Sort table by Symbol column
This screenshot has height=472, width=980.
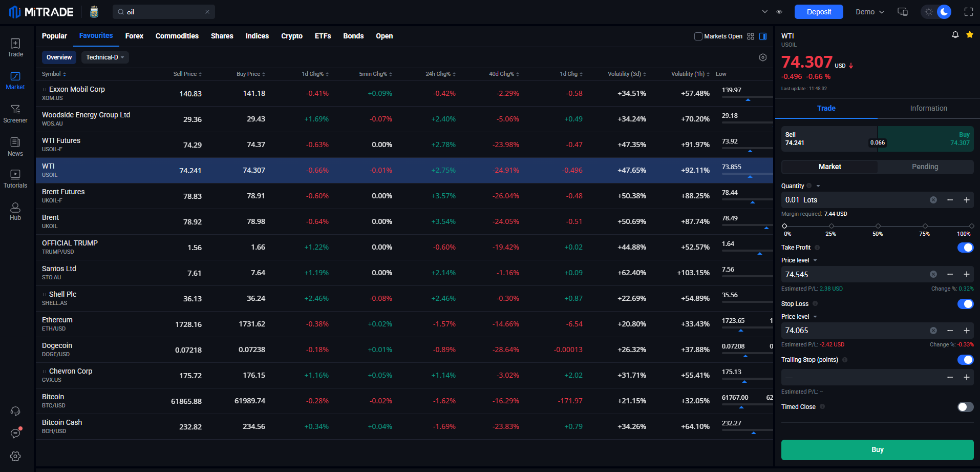click(x=54, y=74)
